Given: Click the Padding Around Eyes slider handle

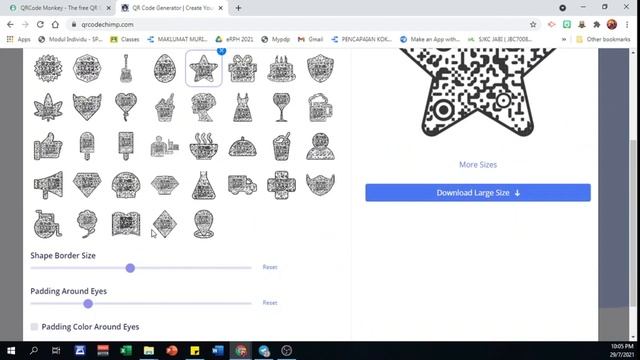Looking at the screenshot, I should pyautogui.click(x=88, y=304).
